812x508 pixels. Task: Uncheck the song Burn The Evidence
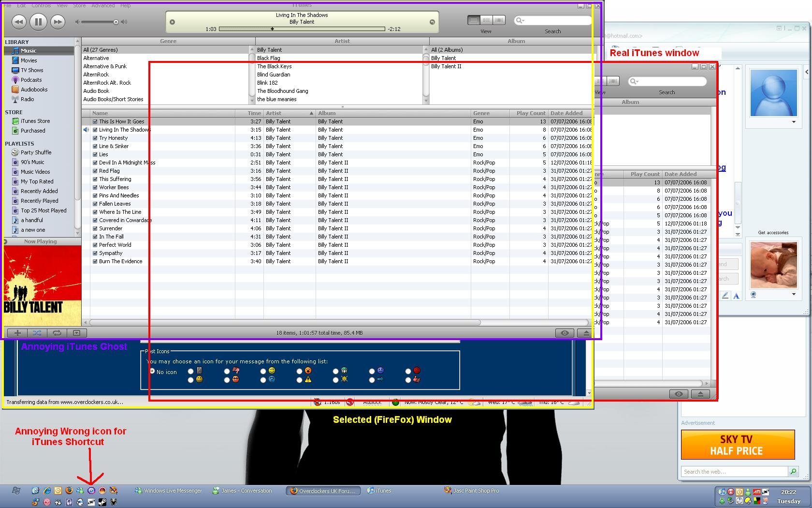click(x=95, y=261)
